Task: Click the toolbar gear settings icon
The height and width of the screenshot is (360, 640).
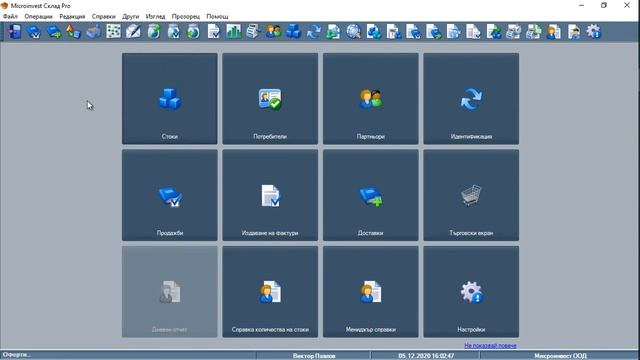Action: (x=594, y=31)
